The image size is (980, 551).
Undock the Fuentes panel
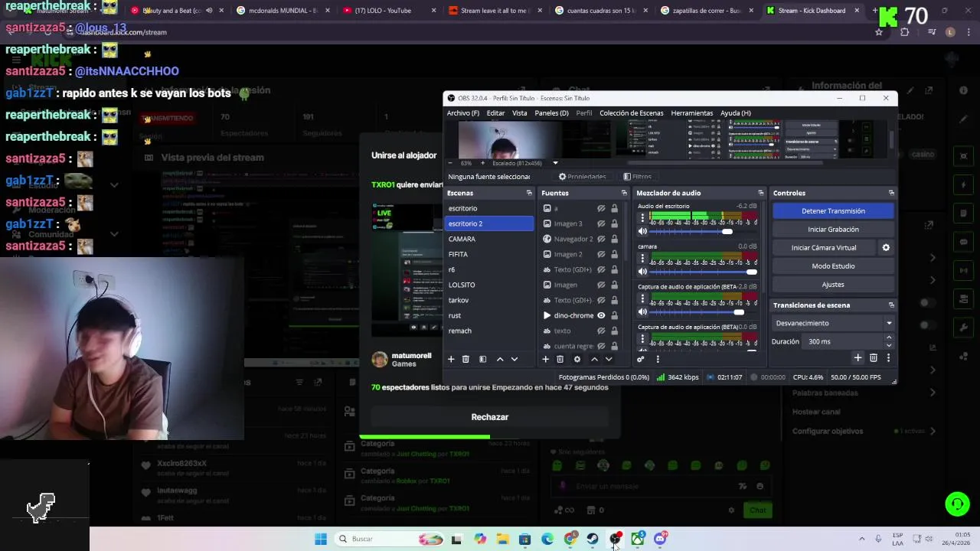(624, 193)
